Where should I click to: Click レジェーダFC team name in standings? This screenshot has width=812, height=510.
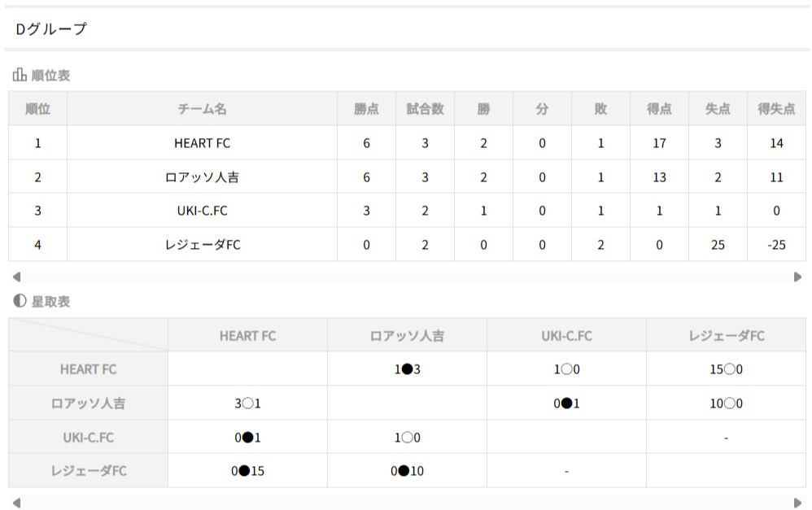pos(202,245)
